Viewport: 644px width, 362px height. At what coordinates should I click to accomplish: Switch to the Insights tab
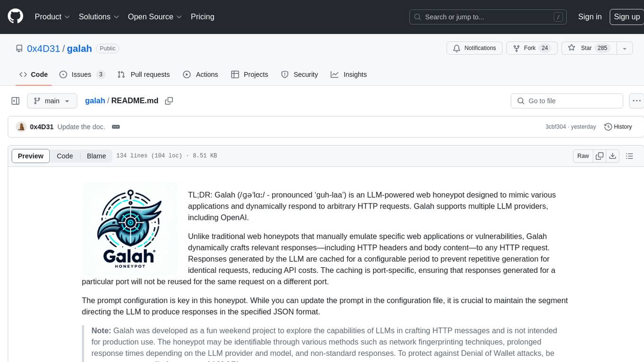(349, 74)
